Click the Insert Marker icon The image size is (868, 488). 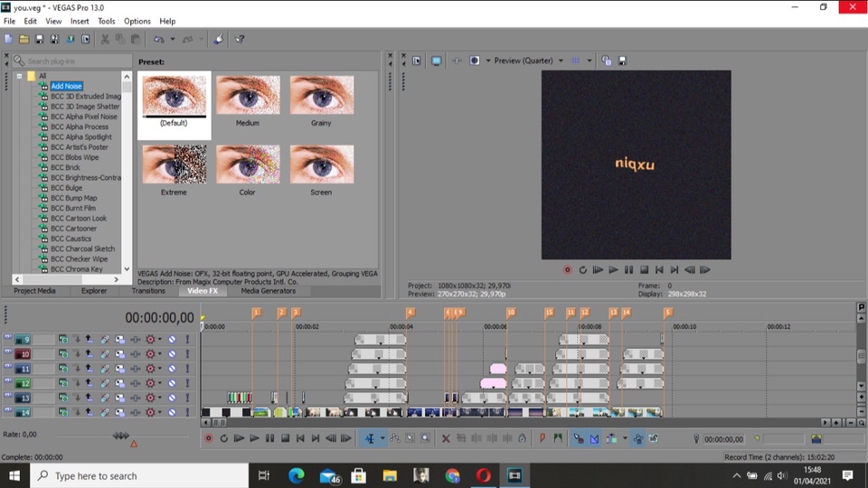pos(542,439)
